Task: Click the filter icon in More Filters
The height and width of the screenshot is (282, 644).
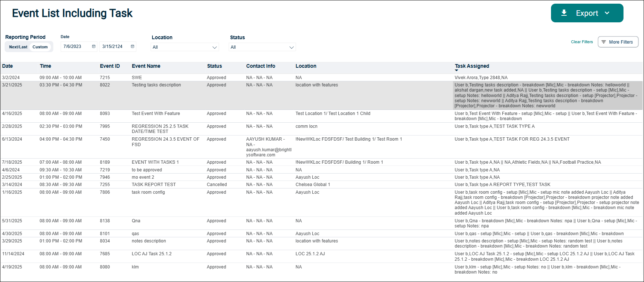Action: point(604,42)
